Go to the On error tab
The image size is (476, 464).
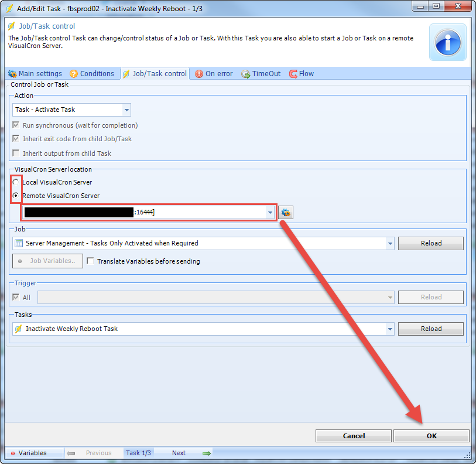(214, 74)
